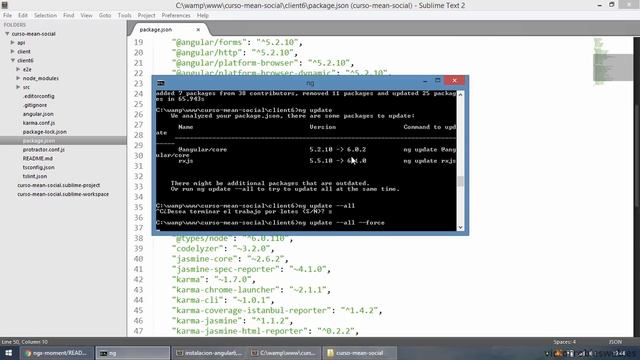The image size is (640, 360).
Task: Click the taskbar clock
Action: pos(620,353)
